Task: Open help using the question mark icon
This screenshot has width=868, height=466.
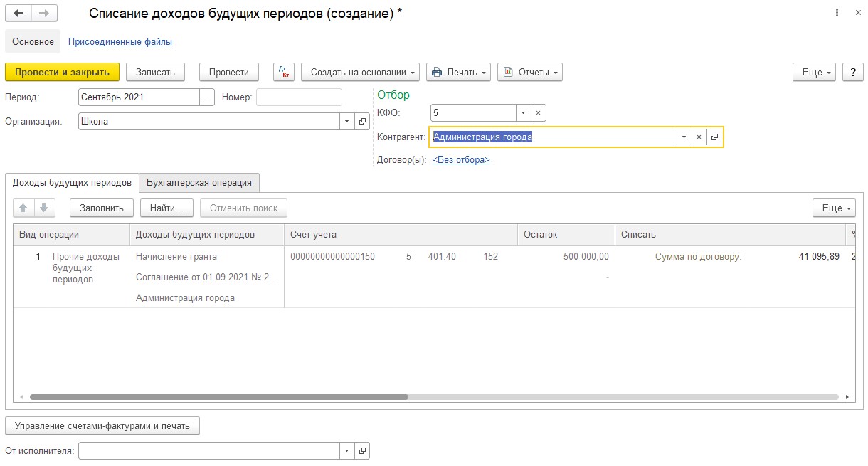Action: pos(852,71)
